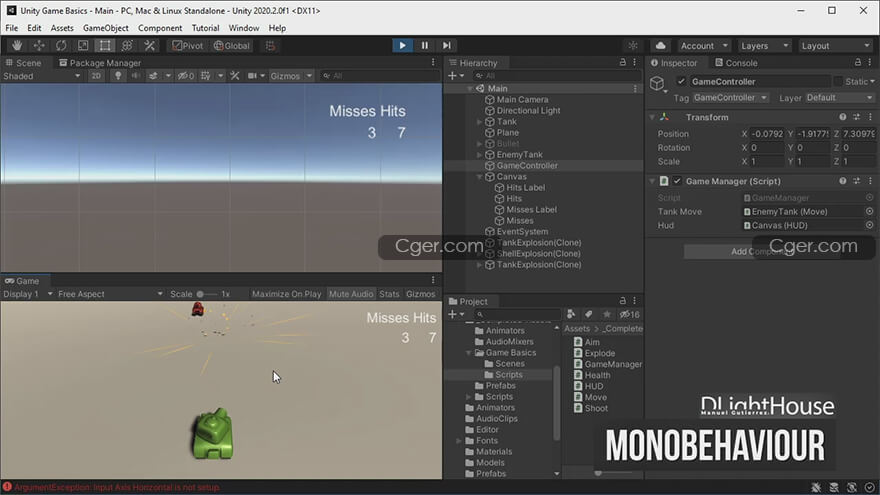Image resolution: width=880 pixels, height=495 pixels.
Task: Open the Tag dropdown
Action: coord(730,98)
